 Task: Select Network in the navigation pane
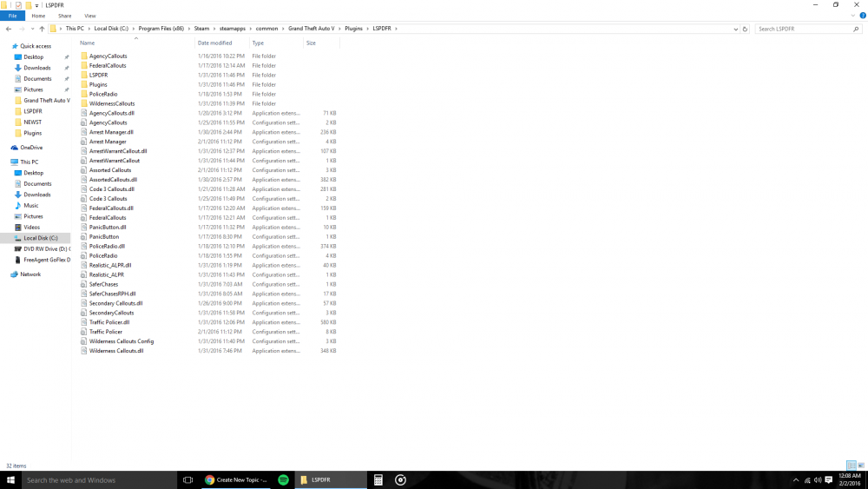[x=30, y=274]
